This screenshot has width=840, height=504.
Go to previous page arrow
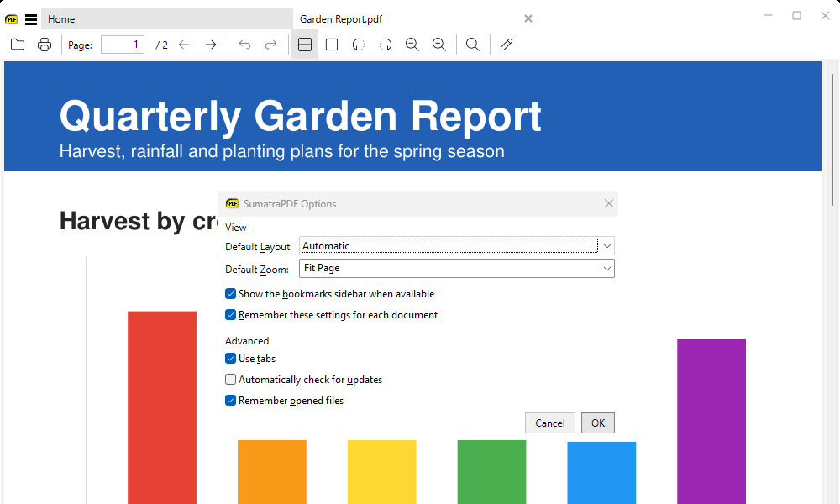[184, 45]
